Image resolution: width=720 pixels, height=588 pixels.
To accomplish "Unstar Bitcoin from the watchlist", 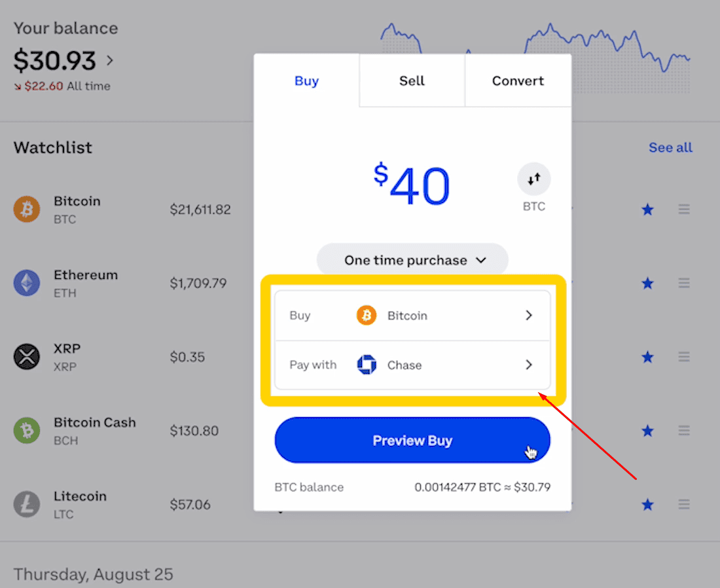I will [x=647, y=210].
